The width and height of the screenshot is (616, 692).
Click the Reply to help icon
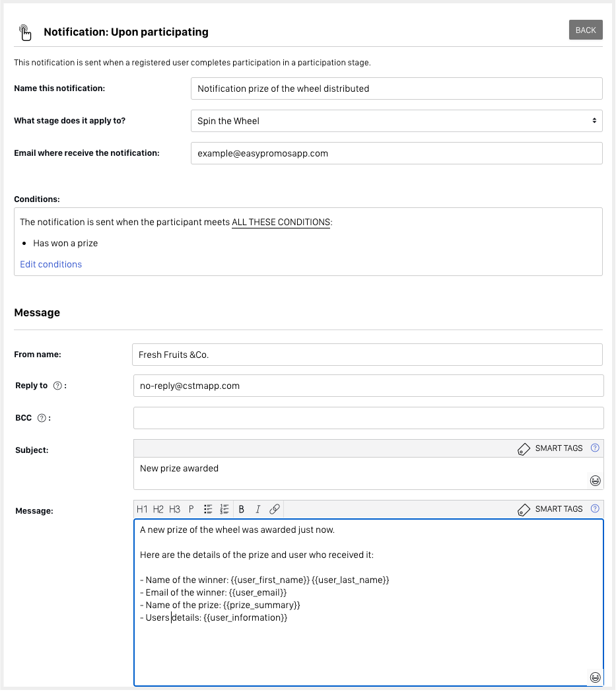(x=57, y=386)
